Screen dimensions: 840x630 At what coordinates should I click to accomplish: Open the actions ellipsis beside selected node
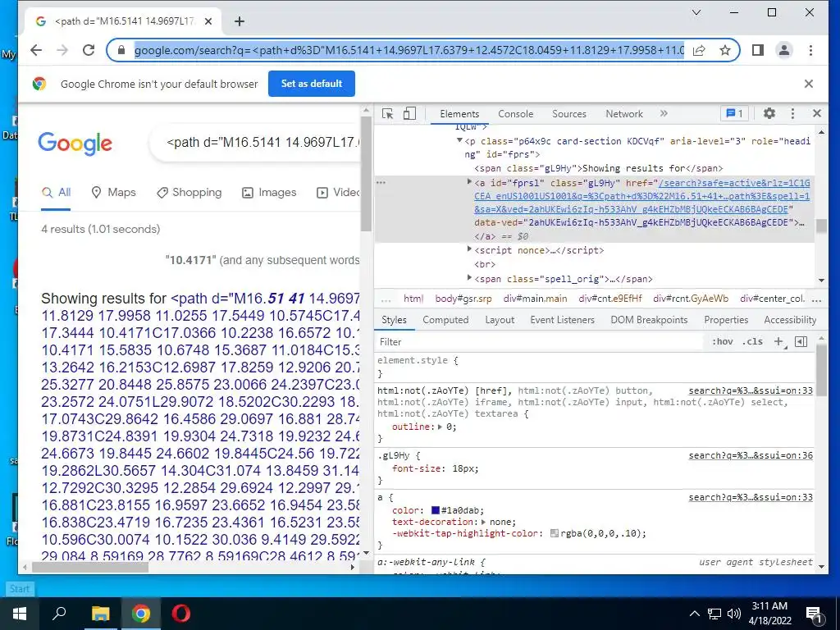[x=381, y=183]
